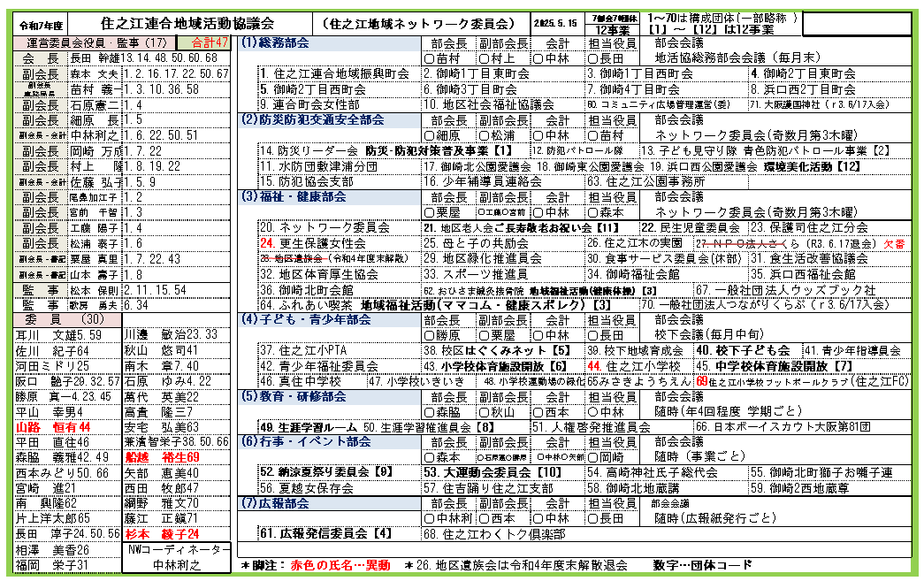Select 15. 防犯協会支部
Image resolution: width=924 pixels, height=581 pixels.
[x=307, y=181]
